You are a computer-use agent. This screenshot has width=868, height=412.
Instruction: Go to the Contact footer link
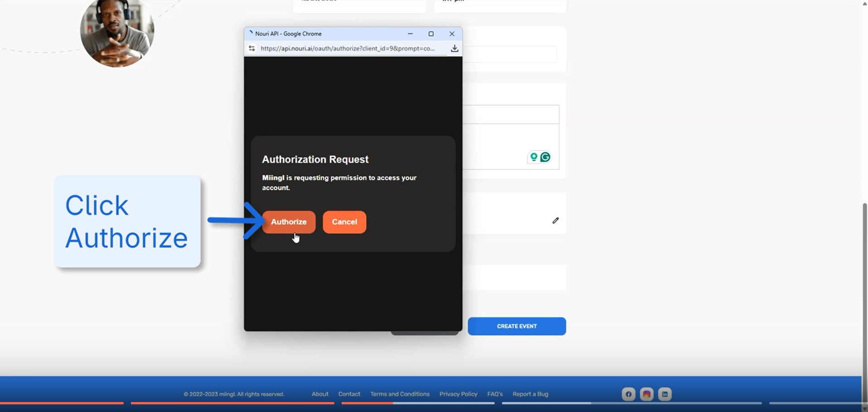pos(349,394)
